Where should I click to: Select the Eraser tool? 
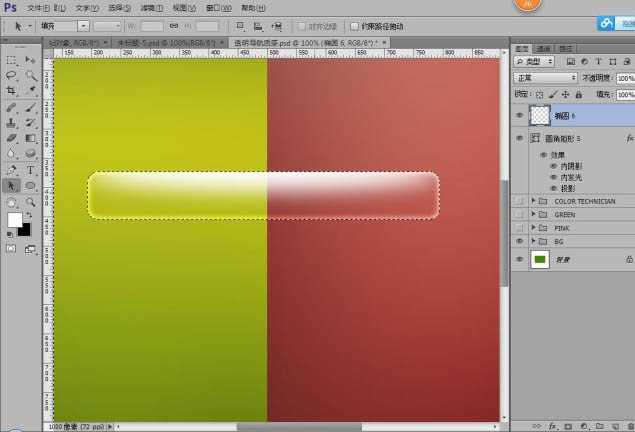[x=11, y=138]
